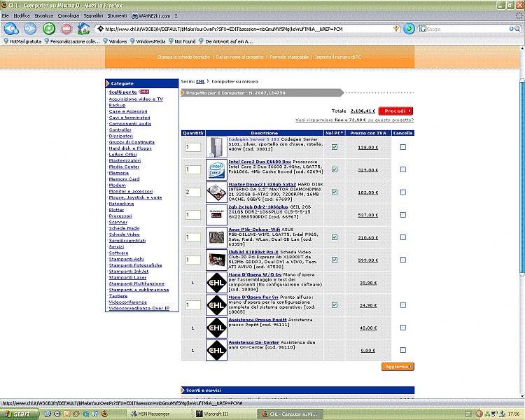The height and width of the screenshot is (420, 525).
Task: Open the WindowsMedia bookmark
Action: [x=148, y=41]
